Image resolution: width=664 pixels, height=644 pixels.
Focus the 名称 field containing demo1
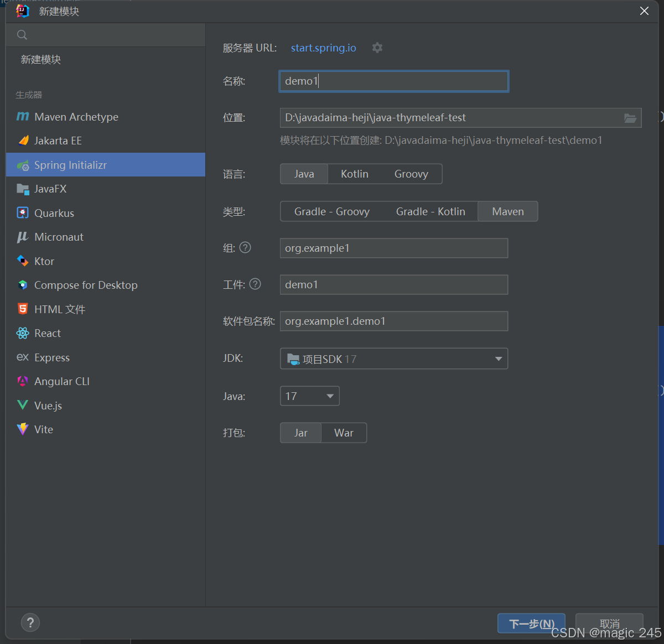pos(394,81)
